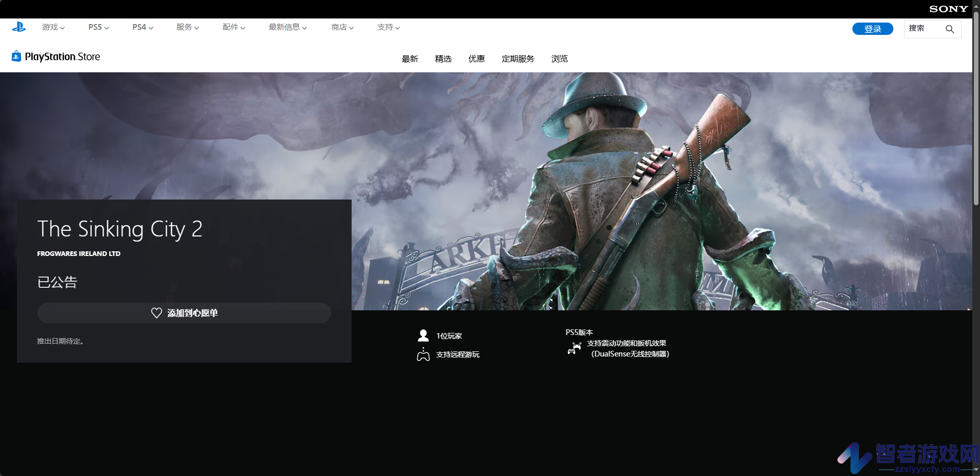Open the 支持 dropdown menu
The width and height of the screenshot is (980, 476).
[389, 27]
